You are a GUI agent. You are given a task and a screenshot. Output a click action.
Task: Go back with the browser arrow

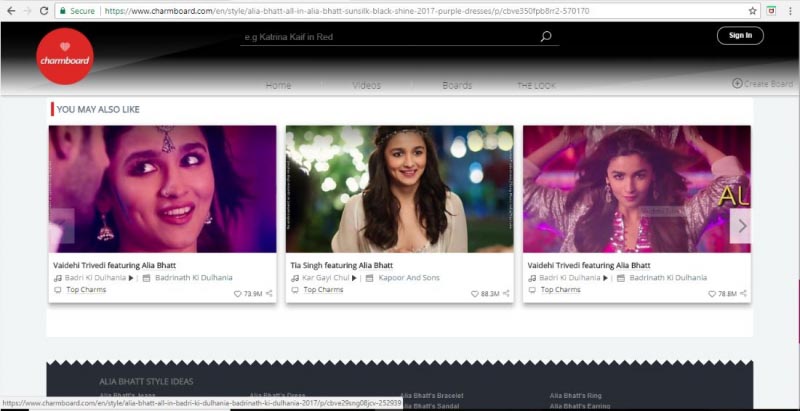[11, 11]
